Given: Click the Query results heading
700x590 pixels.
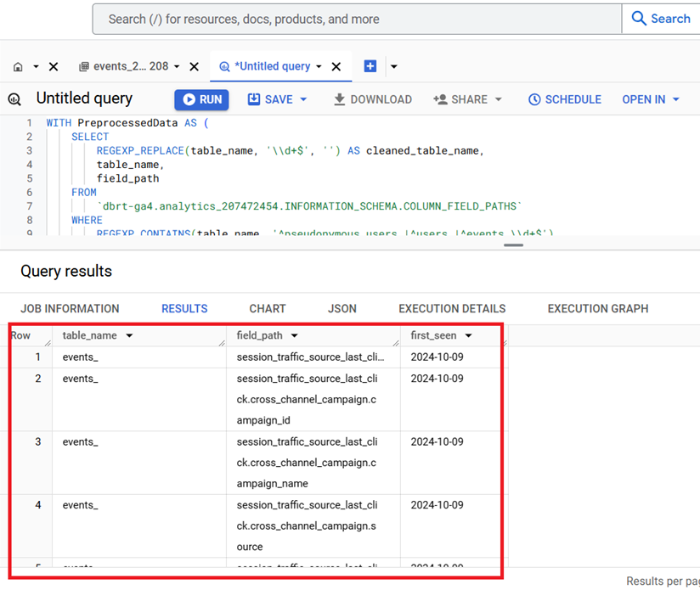Looking at the screenshot, I should coord(66,271).
